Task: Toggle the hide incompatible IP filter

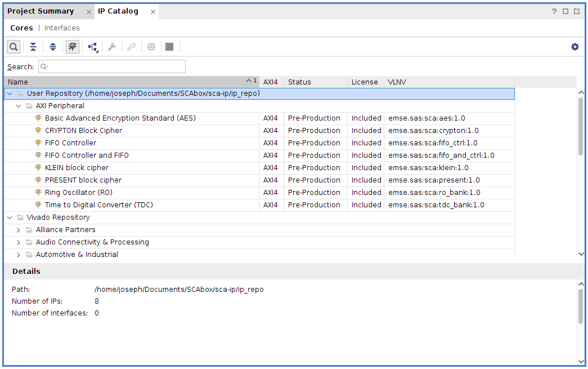Action: click(72, 47)
